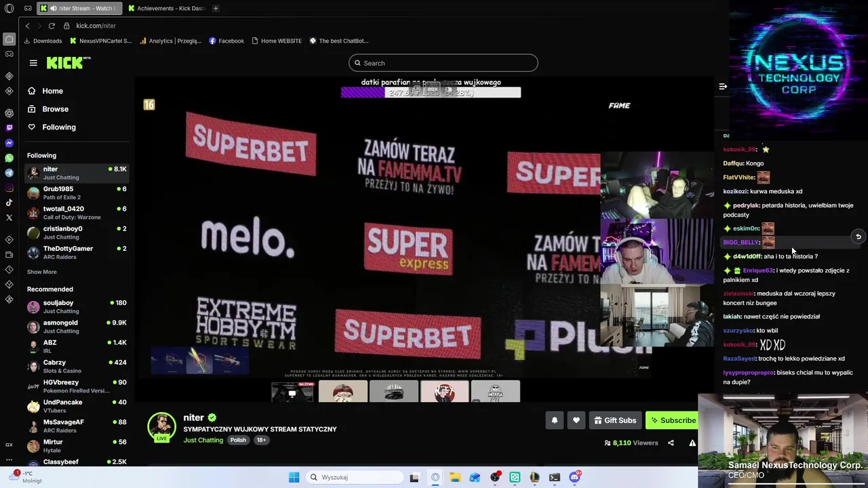
Task: Open ABZ IRL channel
Action: [77, 346]
